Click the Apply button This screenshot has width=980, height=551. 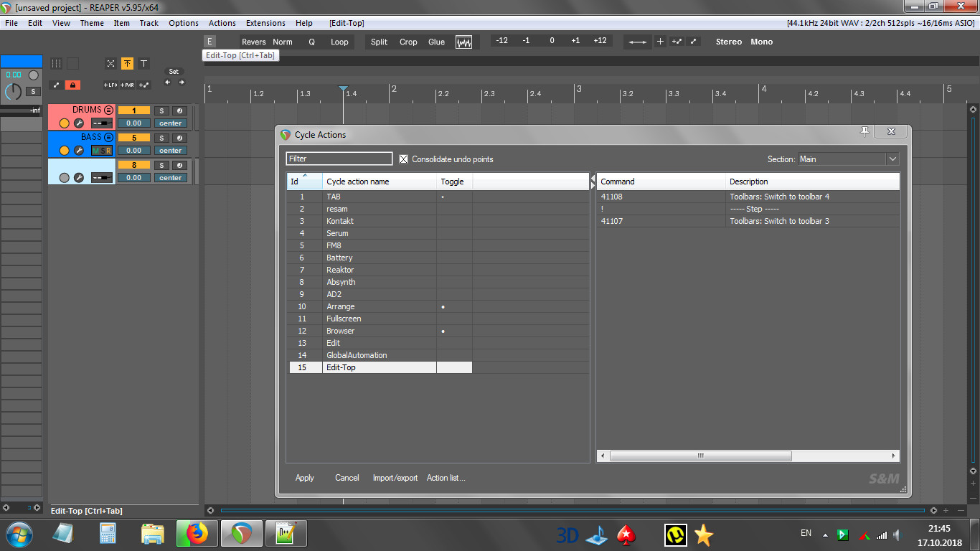(x=305, y=478)
